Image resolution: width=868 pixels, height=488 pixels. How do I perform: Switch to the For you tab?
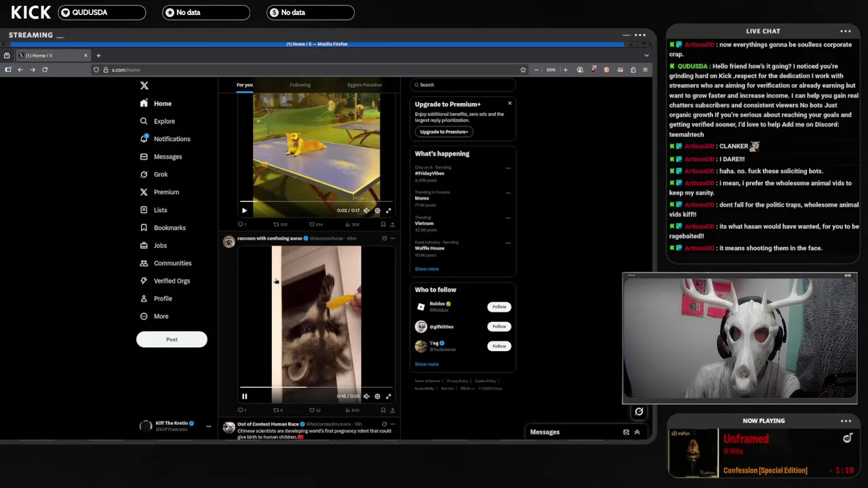click(x=245, y=85)
